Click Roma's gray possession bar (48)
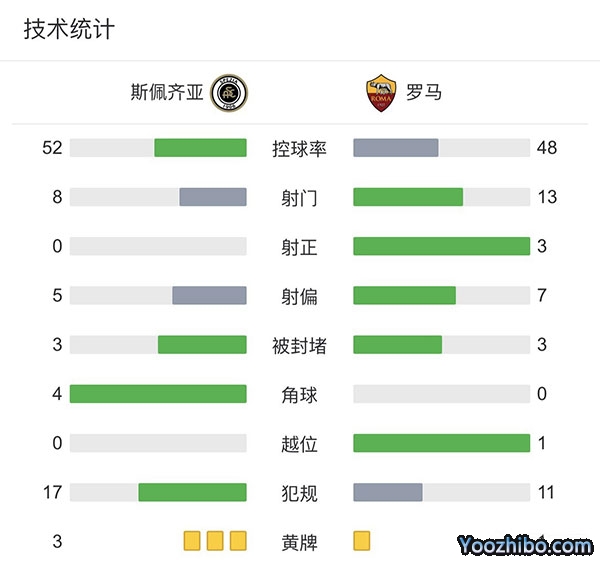This screenshot has width=600, height=561. [x=396, y=148]
